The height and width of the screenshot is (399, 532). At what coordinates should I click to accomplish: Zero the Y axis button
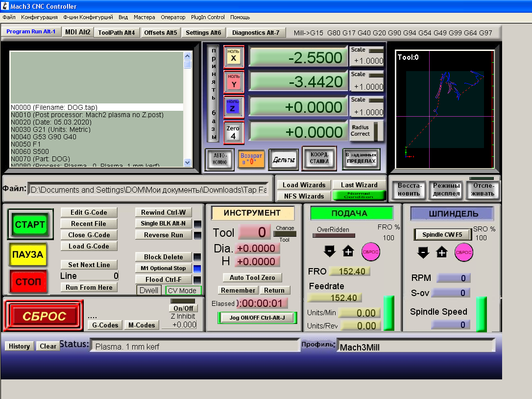[x=234, y=81]
